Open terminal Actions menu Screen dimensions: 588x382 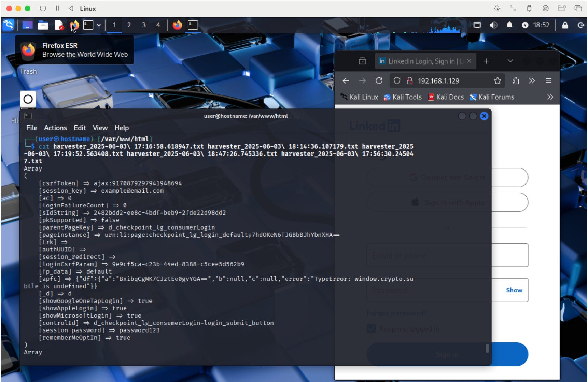coord(55,128)
